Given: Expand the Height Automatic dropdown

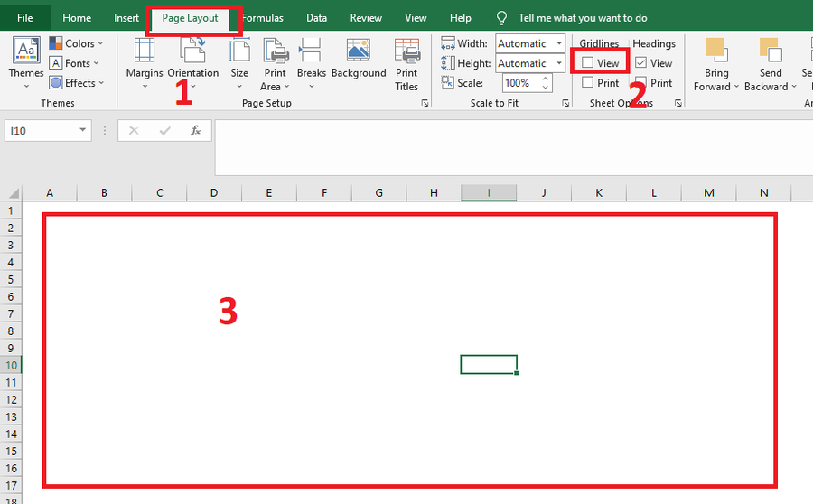Looking at the screenshot, I should tap(559, 63).
